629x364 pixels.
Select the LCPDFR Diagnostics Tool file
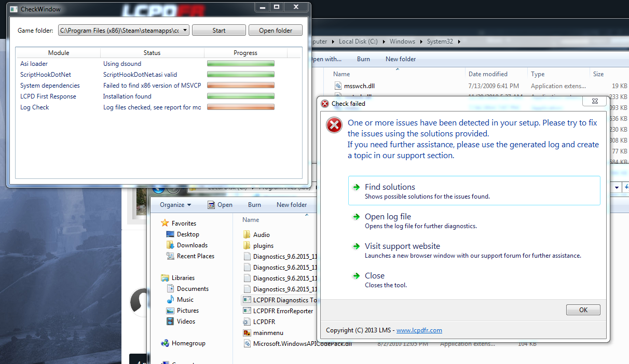point(280,300)
